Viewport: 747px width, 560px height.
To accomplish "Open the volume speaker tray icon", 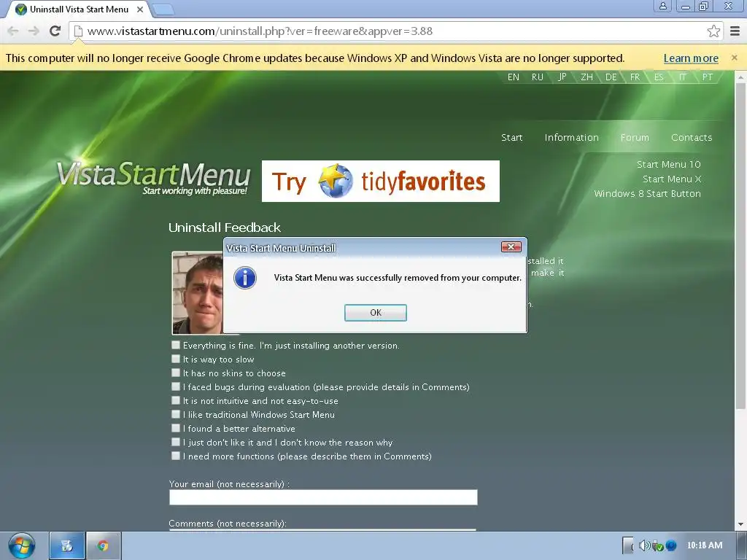I will 644,545.
